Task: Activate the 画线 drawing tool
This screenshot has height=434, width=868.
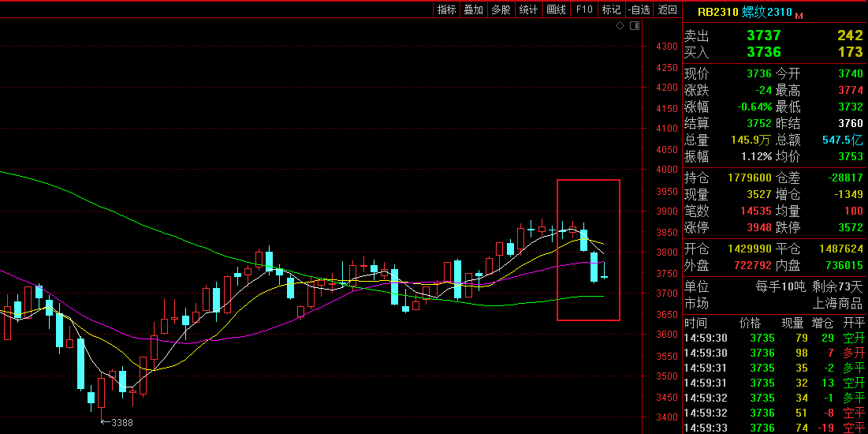Action: pos(557,9)
